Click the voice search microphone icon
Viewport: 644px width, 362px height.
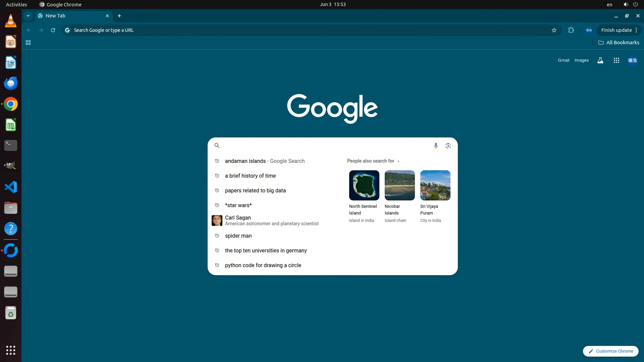[x=436, y=145]
